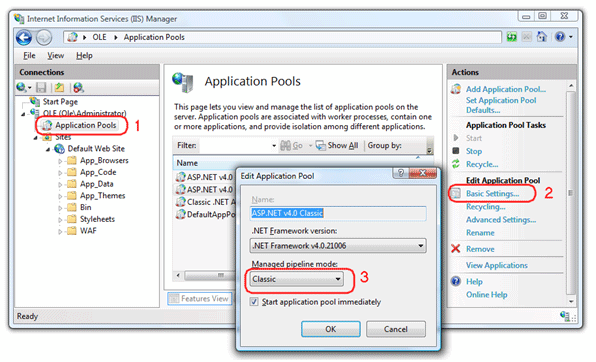This screenshot has height=362, width=596.
Task: Click the App_Browsers folder icon
Action: 72,160
